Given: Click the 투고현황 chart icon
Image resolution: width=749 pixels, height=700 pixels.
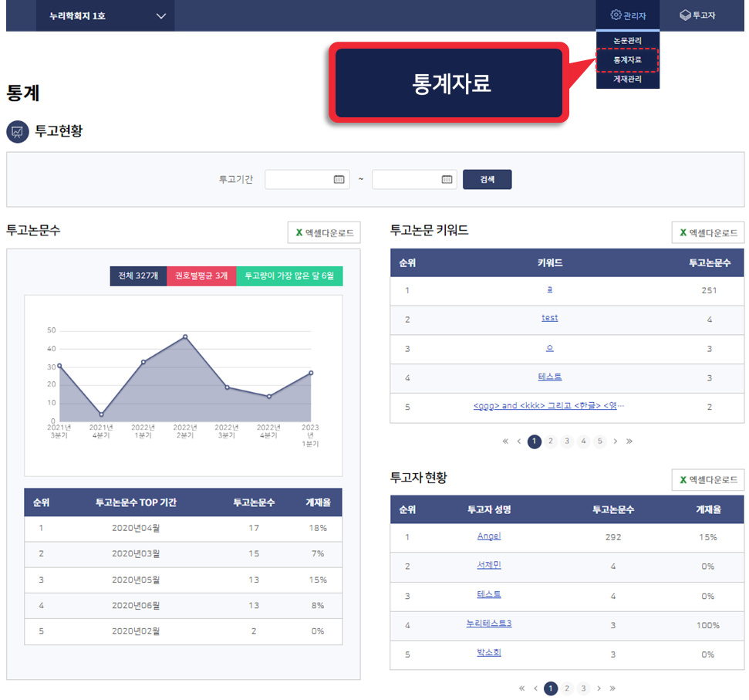Looking at the screenshot, I should click(17, 131).
